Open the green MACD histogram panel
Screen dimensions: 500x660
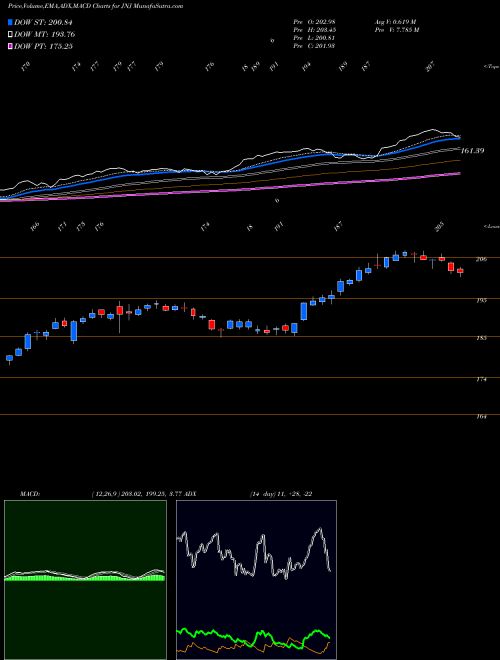(85, 580)
